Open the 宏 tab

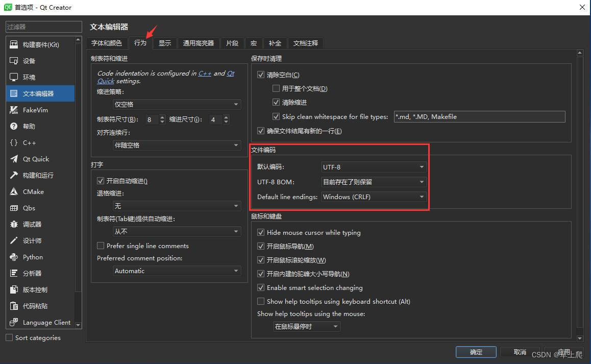[254, 43]
